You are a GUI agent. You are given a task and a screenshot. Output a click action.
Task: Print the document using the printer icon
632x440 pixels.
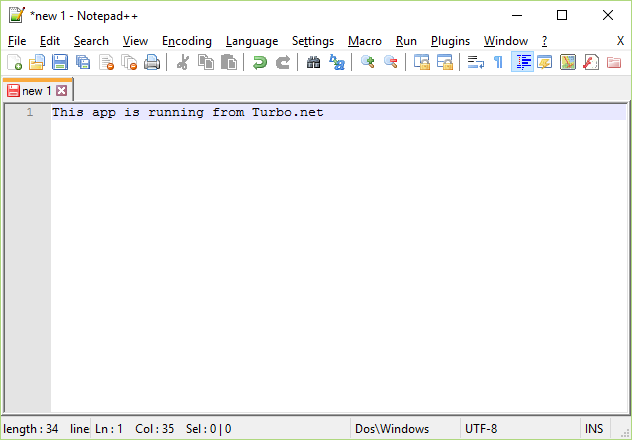pyautogui.click(x=152, y=62)
